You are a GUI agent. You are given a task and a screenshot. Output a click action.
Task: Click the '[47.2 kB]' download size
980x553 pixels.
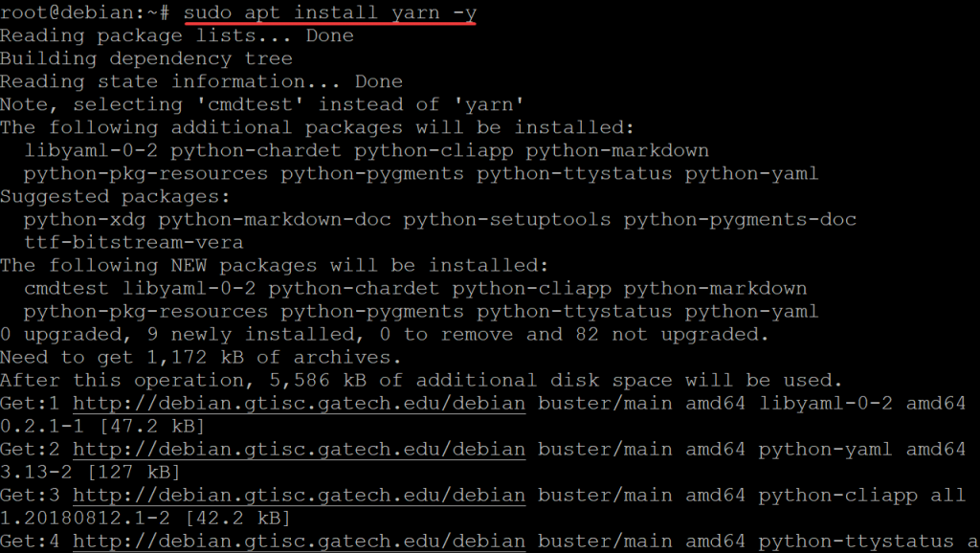point(145,426)
